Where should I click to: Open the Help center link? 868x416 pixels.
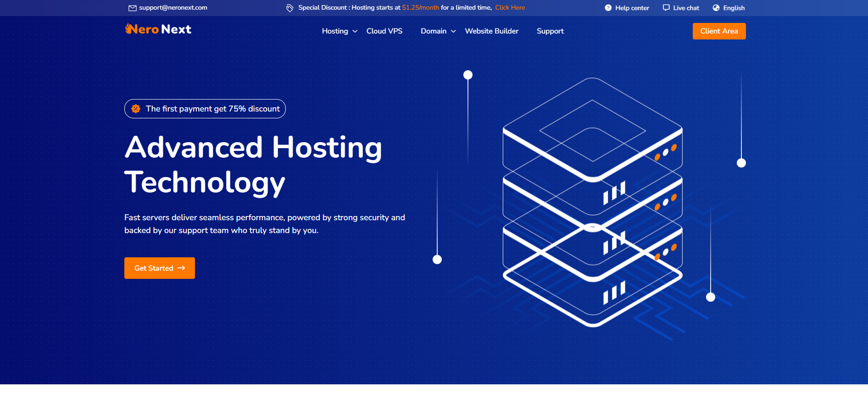click(632, 8)
